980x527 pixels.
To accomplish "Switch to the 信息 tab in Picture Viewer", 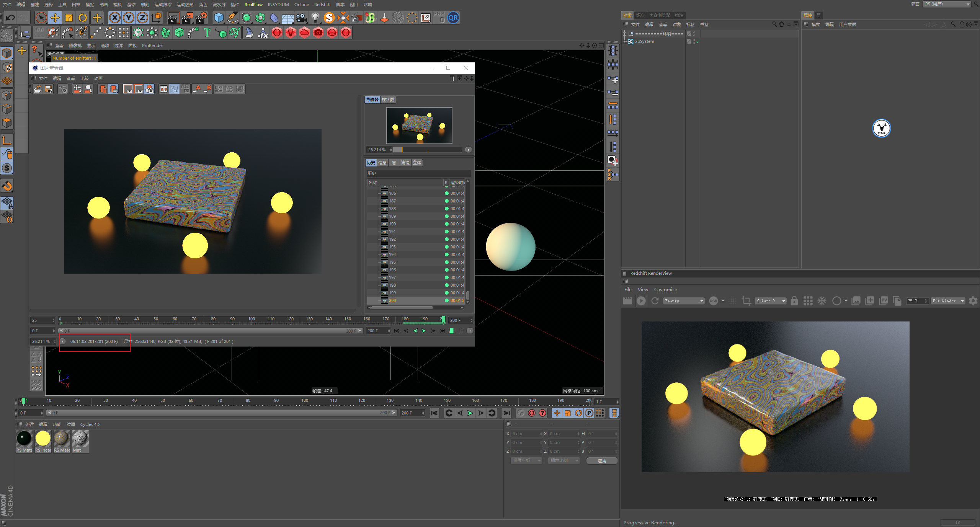I will tap(382, 163).
